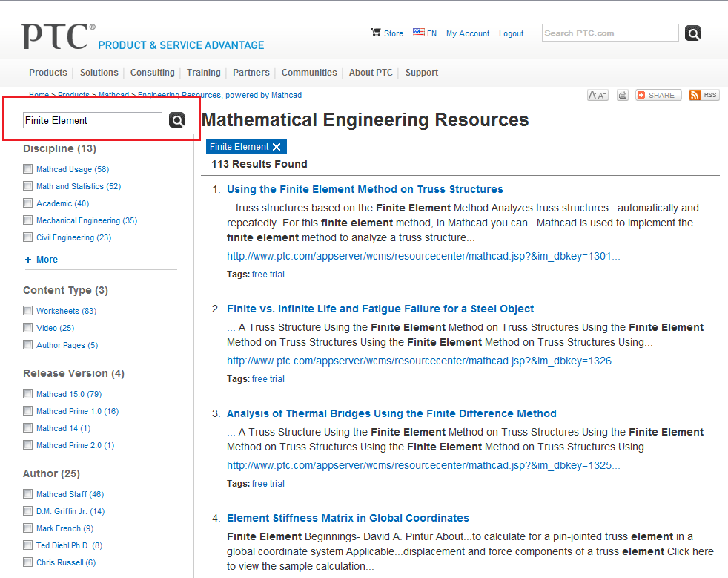Open the About PTC menu
The image size is (728, 578).
[x=371, y=73]
